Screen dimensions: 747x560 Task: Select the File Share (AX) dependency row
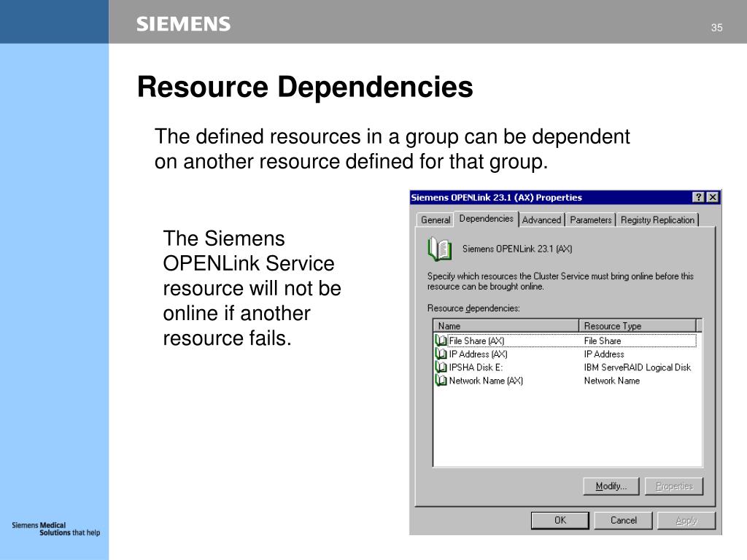coord(565,341)
